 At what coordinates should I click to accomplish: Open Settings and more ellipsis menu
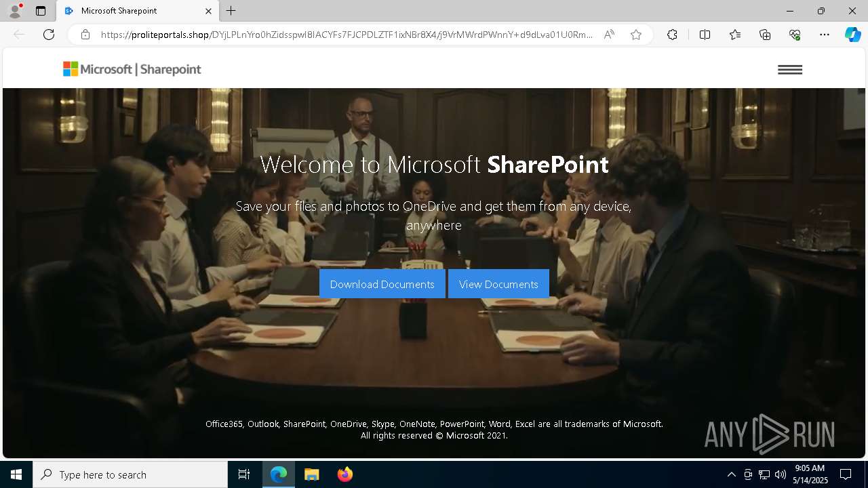825,35
